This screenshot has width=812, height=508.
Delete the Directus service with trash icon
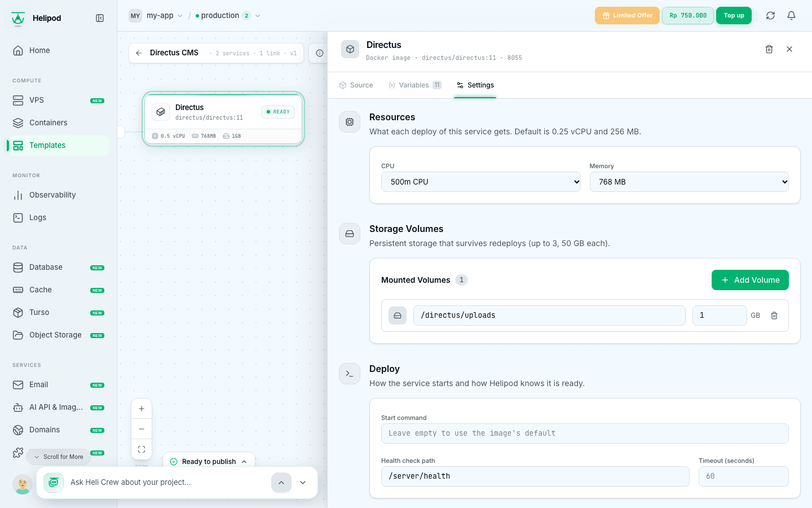tap(769, 49)
